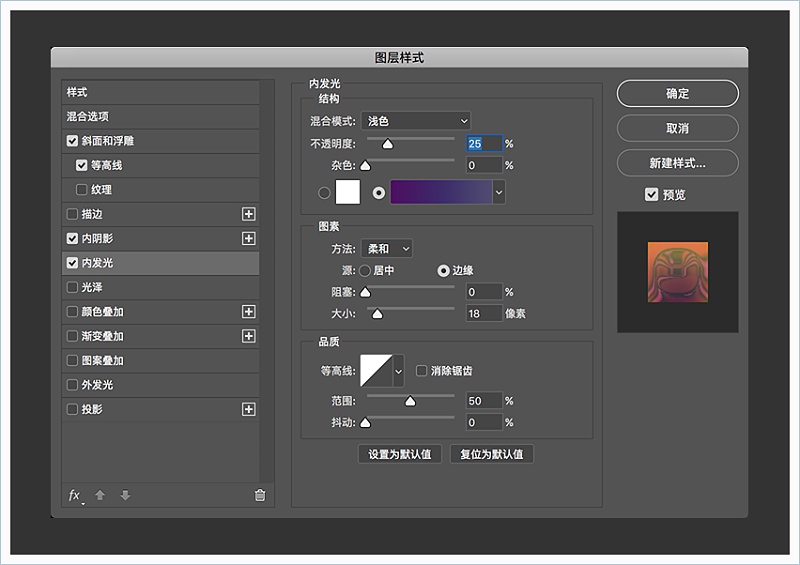Viewport: 800px width, 565px height.
Task: Click the 设置为默认值 button
Action: [x=400, y=454]
